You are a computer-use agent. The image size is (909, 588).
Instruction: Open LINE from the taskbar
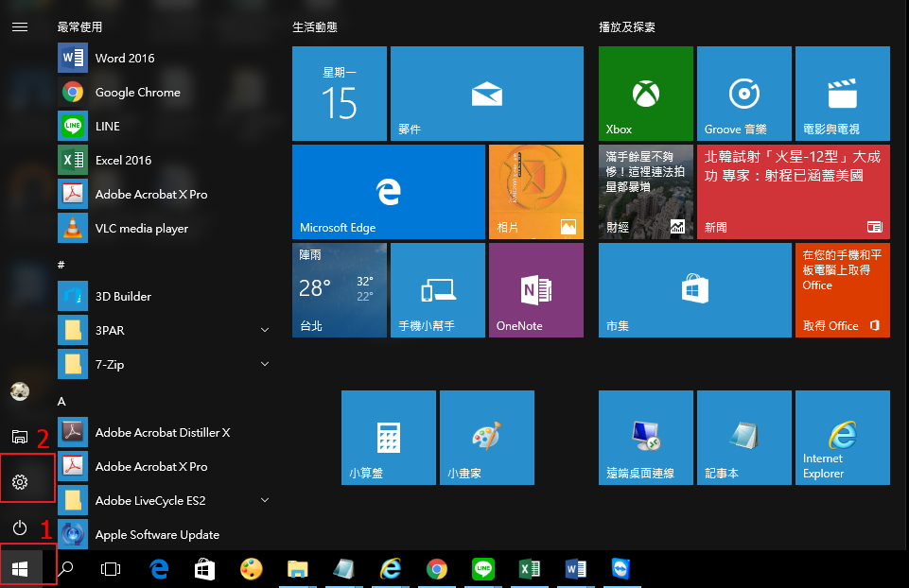[483, 569]
